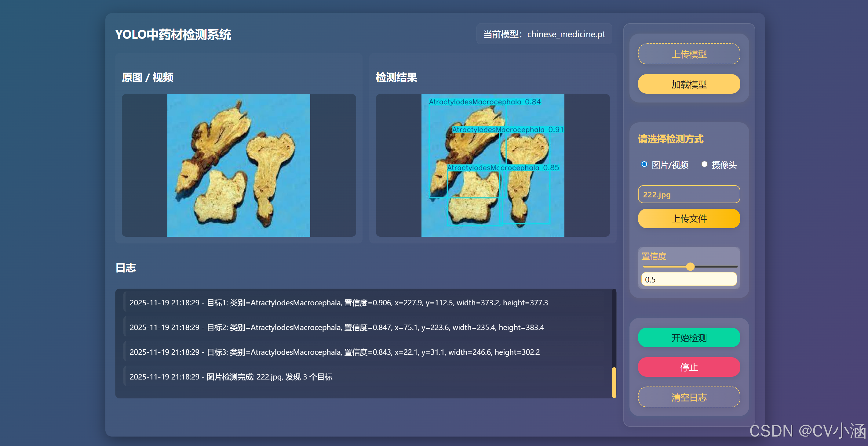Click the 图片检测完成 log entry
This screenshot has height=446, width=868.
231,377
